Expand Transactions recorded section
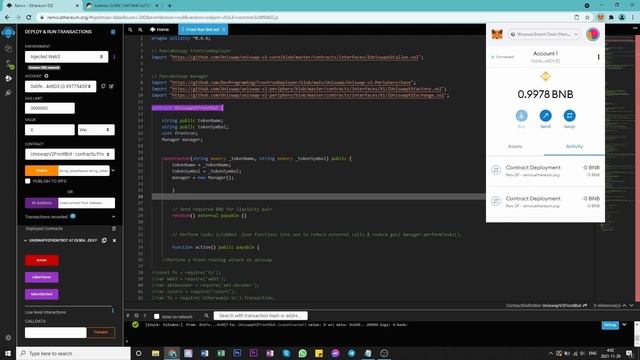The image size is (640, 360). [113, 217]
